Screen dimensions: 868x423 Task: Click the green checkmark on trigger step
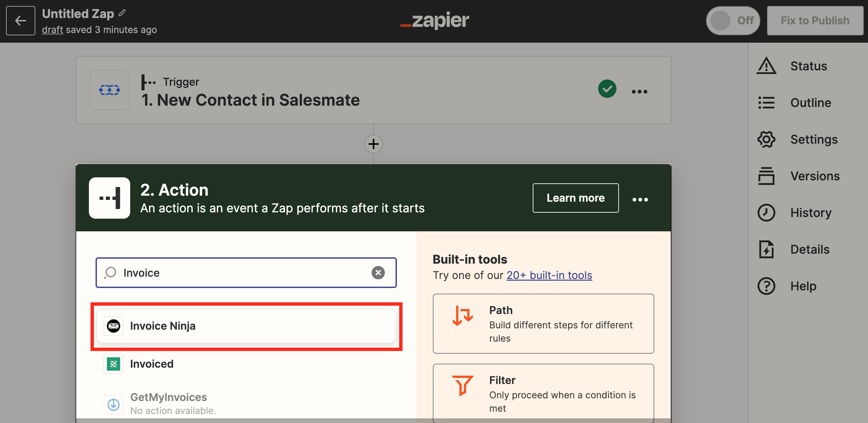(607, 89)
